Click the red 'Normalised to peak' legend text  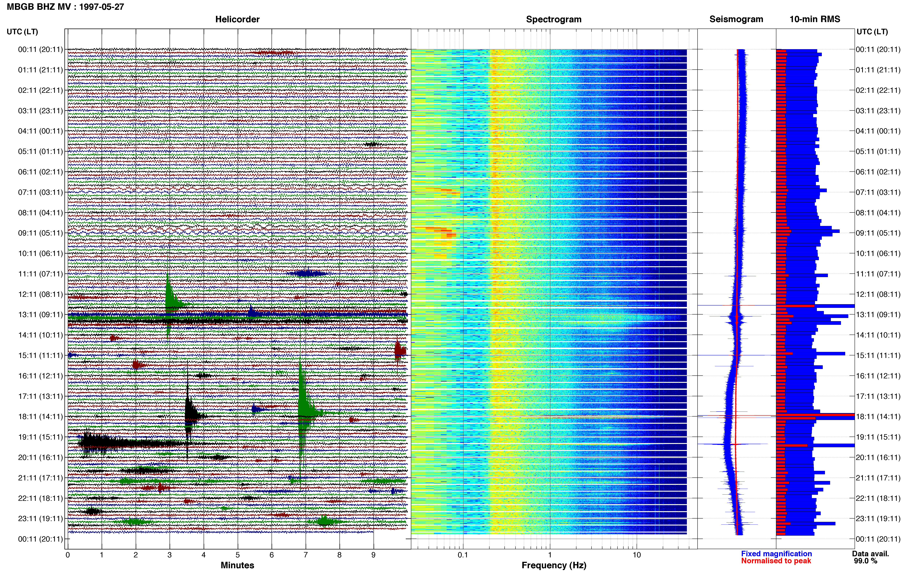click(776, 561)
